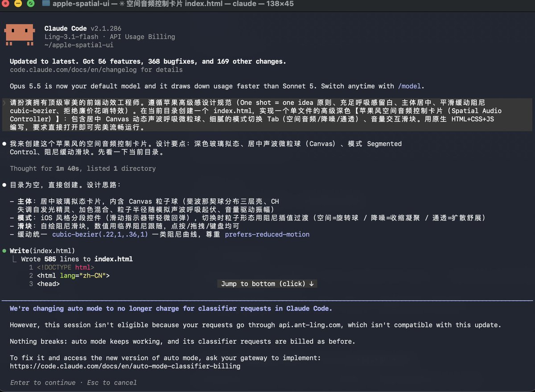Click "Wrote 585 lines to index.html" result
Screen dimensions: 535x392
point(77,259)
